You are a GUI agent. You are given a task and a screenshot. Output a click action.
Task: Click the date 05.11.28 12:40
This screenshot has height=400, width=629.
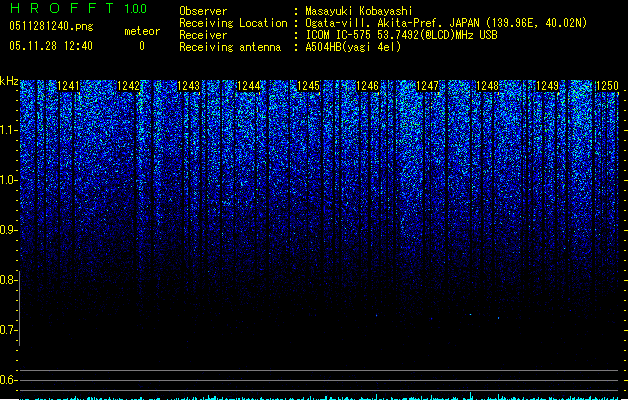tap(51, 46)
